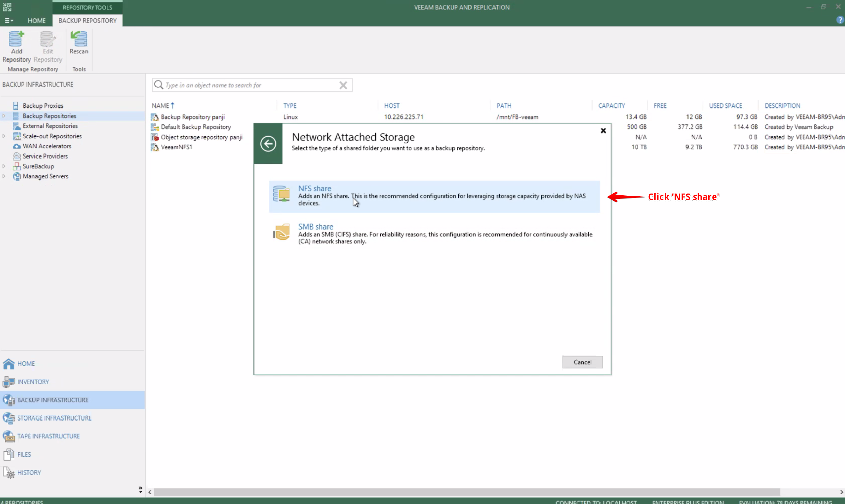845x504 pixels.
Task: Click the History navigation icon
Action: click(x=8, y=473)
